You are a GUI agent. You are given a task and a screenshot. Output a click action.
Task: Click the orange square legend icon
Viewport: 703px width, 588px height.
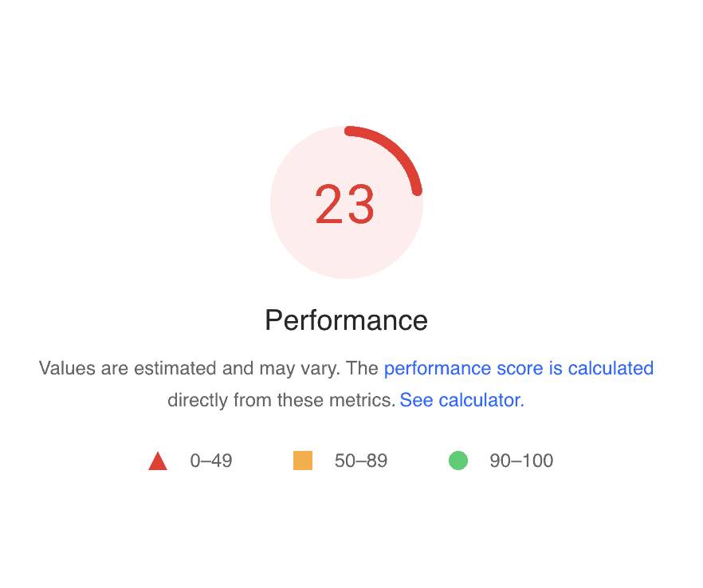click(x=303, y=461)
